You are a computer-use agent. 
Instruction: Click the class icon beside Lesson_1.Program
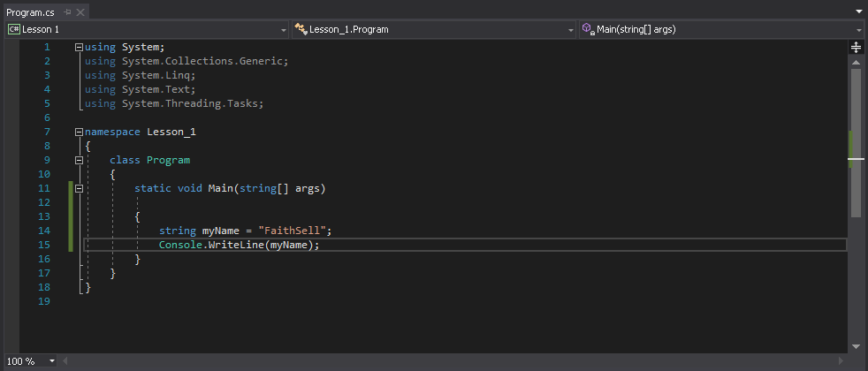pos(301,29)
